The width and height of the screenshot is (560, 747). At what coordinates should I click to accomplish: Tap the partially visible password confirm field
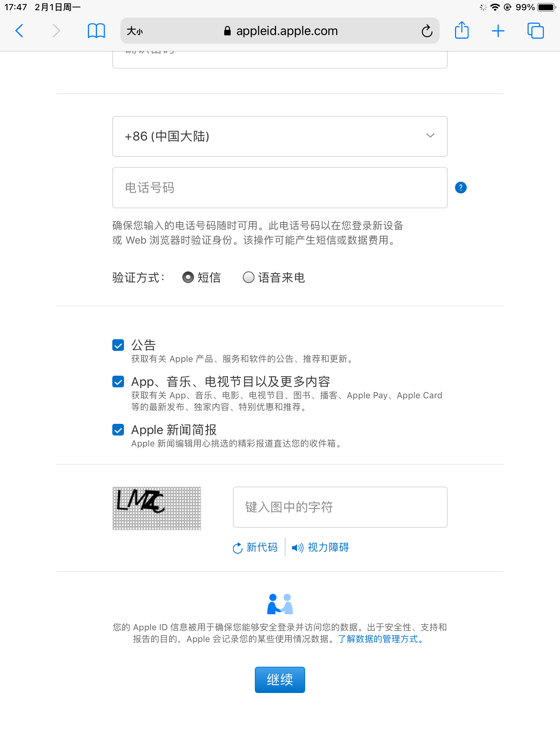click(x=280, y=60)
